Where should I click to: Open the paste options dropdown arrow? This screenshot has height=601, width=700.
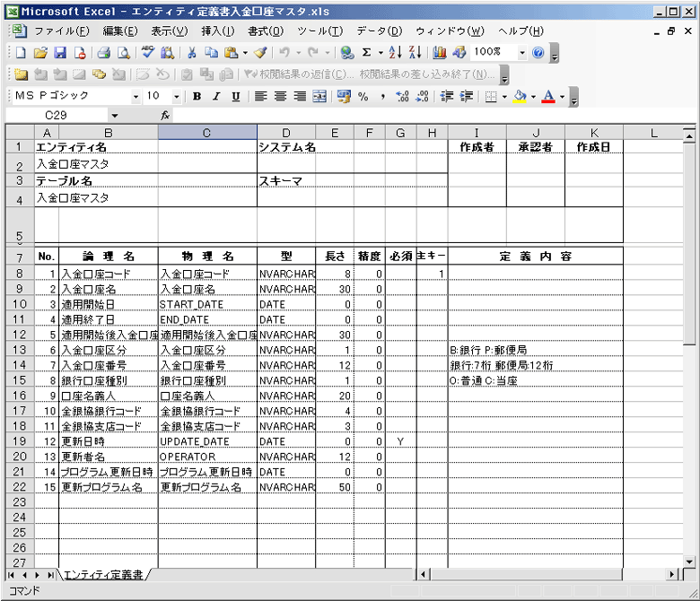[x=245, y=53]
